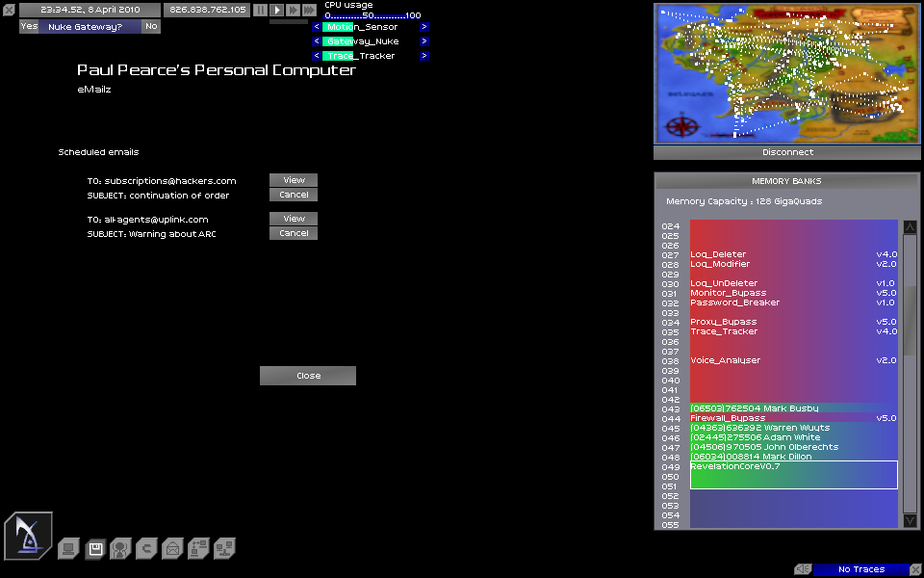924x578 pixels.
Task: Increase Trace_Tracker CPU priority with right arrow
Action: 424,56
